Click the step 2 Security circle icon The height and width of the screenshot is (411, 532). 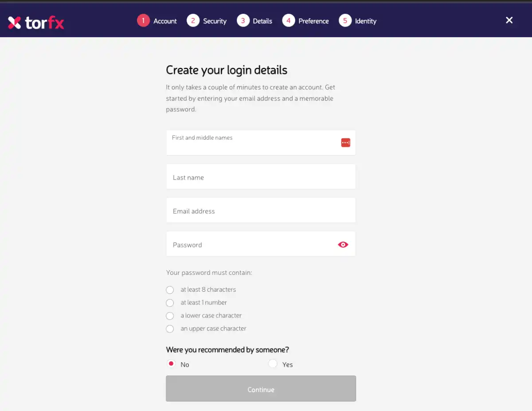click(x=193, y=20)
